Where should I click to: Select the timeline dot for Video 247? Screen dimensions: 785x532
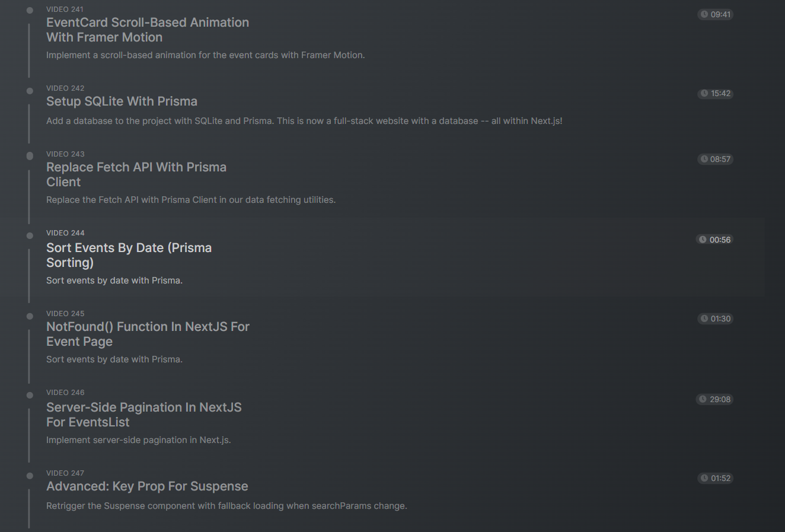click(30, 476)
